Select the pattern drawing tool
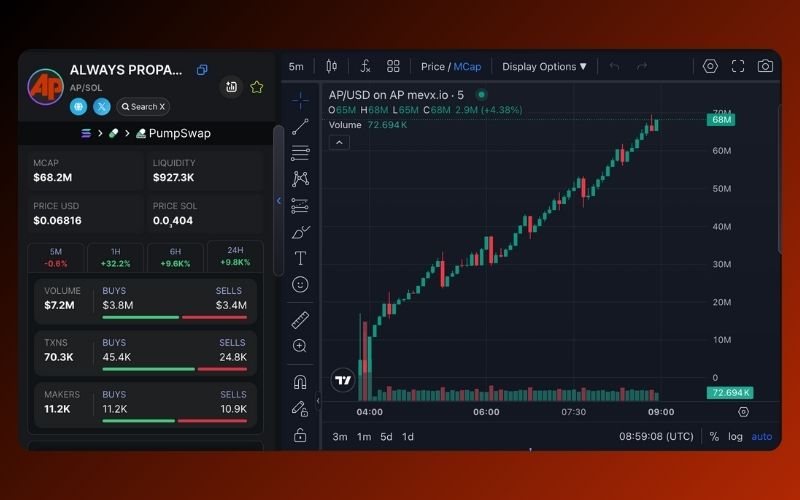The height and width of the screenshot is (500, 800). click(x=301, y=179)
